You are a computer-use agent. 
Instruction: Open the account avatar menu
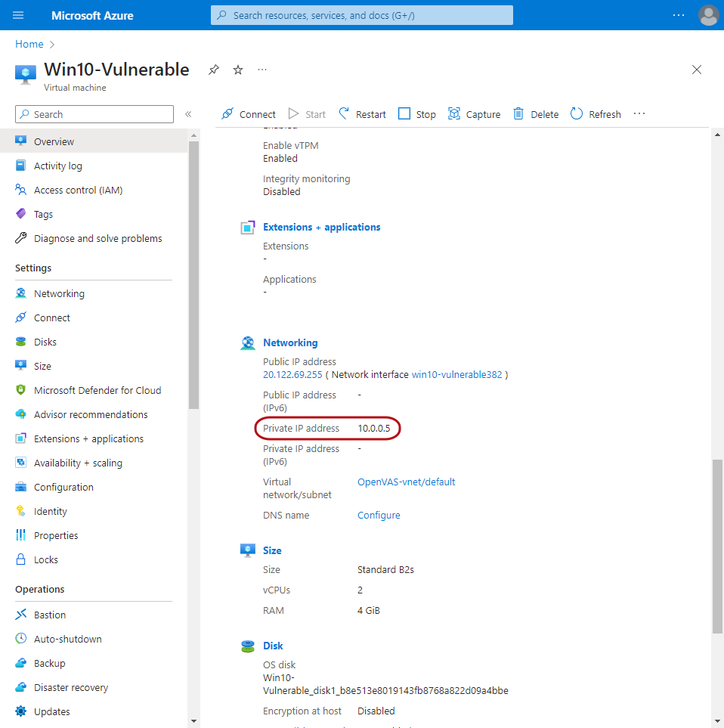(x=708, y=15)
